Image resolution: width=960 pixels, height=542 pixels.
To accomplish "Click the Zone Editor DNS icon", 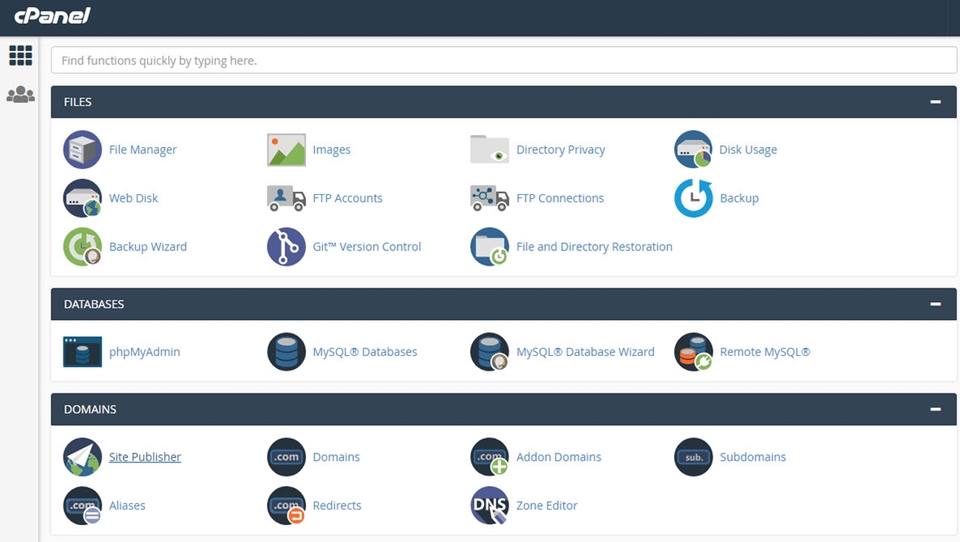I will point(489,505).
